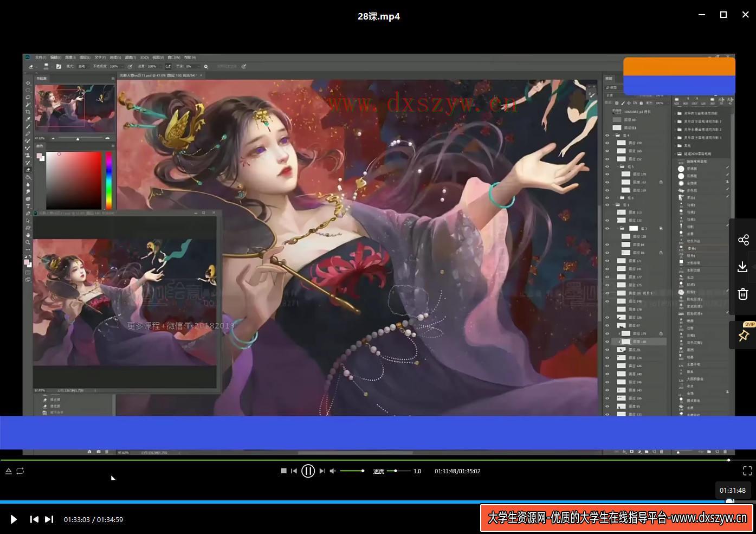The image size is (756, 534).
Task: Adjust the inner player volume slider
Action: [352, 471]
